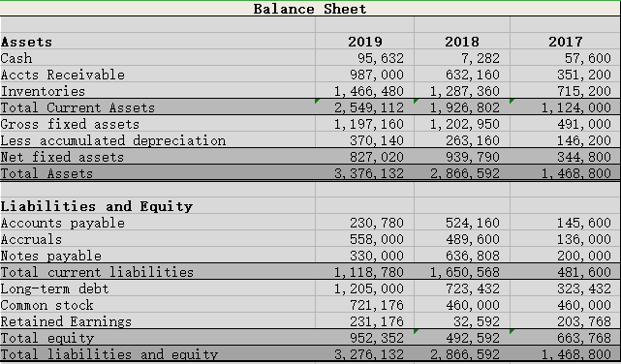Select the 2017 column header

[x=565, y=42]
